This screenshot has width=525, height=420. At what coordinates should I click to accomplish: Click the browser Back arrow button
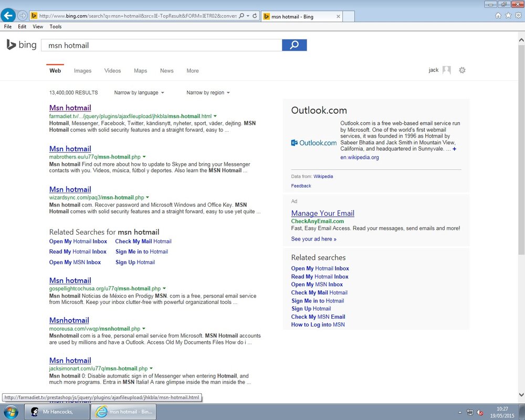[8, 15]
